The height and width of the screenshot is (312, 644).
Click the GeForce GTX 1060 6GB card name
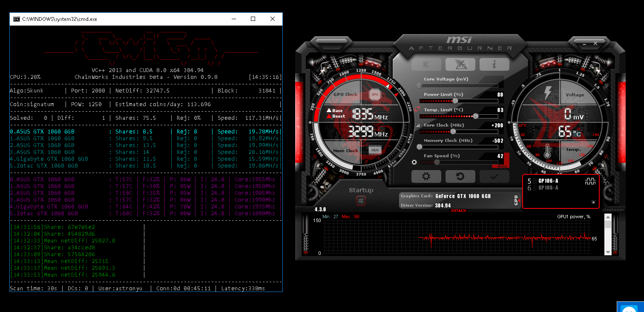[463, 196]
